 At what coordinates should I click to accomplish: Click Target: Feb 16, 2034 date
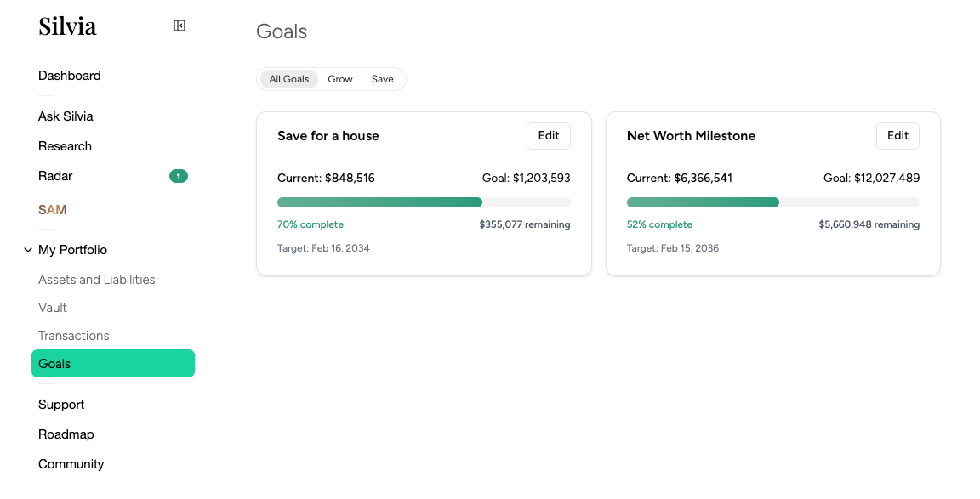(x=324, y=248)
